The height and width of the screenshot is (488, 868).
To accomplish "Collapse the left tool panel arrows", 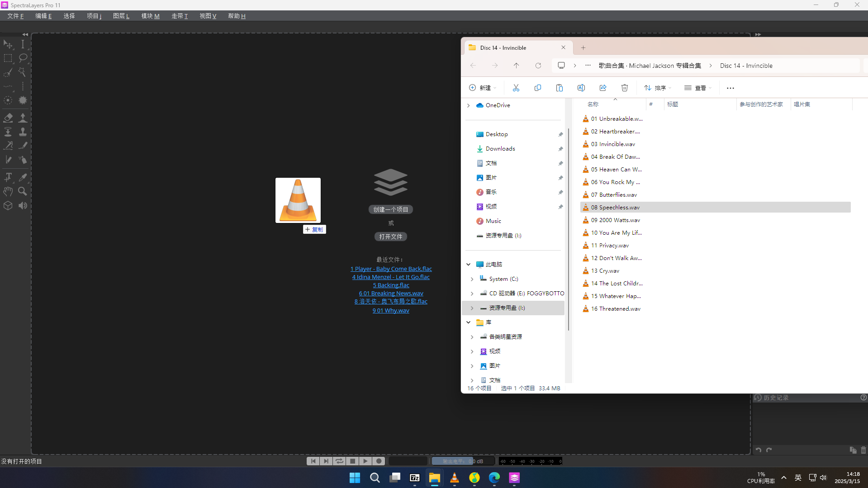I will click(25, 34).
